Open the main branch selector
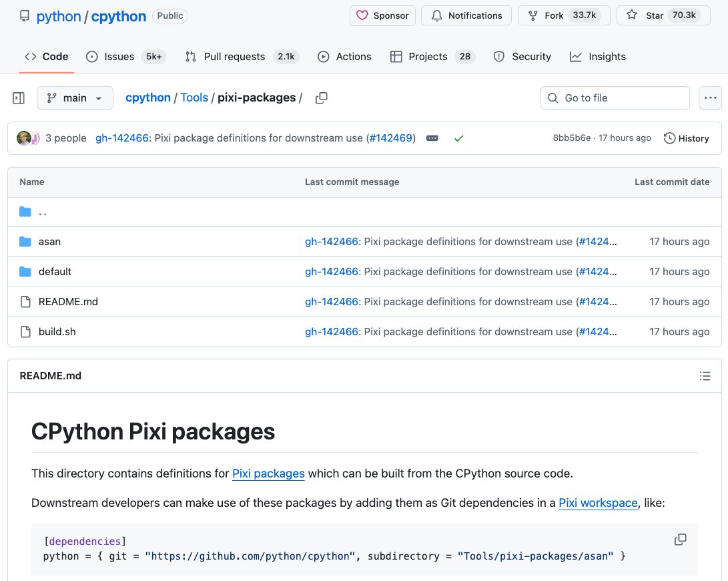Screen dimensions: 728x581 (75, 98)
